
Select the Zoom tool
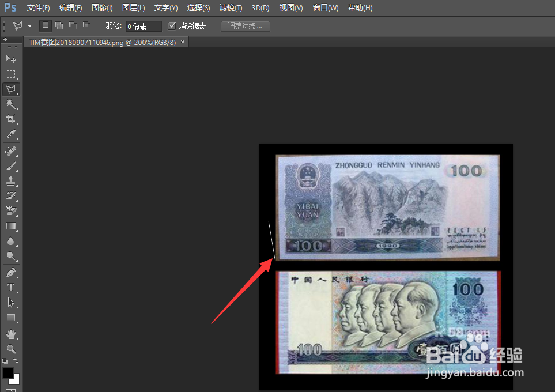[10, 349]
